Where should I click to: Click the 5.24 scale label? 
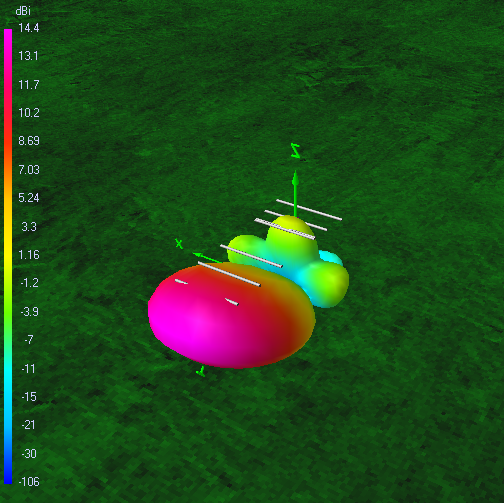tap(29, 198)
